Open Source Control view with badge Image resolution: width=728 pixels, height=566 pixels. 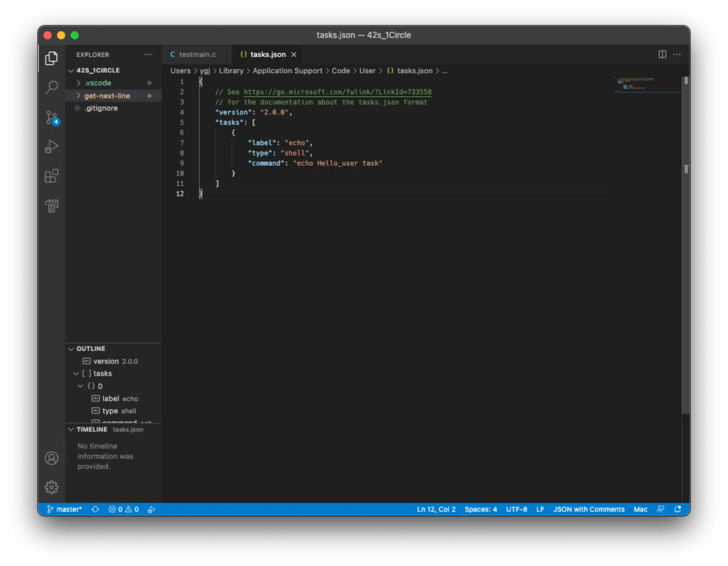click(52, 117)
